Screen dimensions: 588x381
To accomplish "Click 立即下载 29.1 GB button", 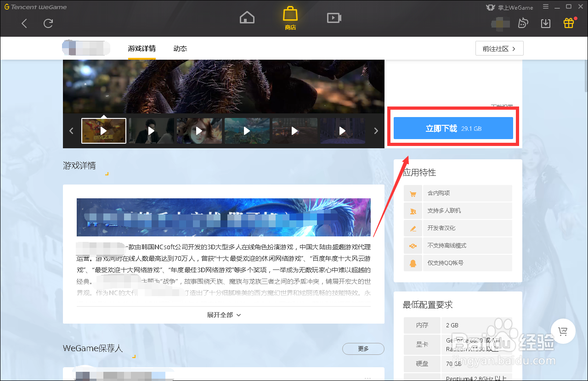I will 453,128.
